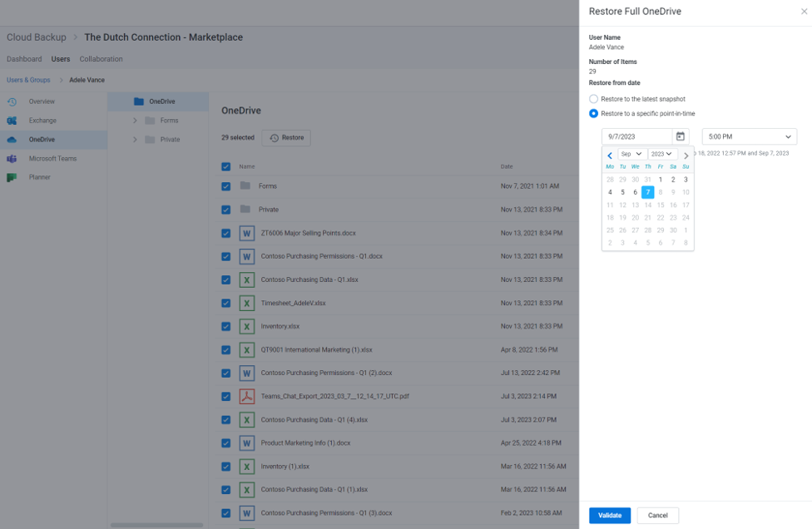Click the Planner sidebar icon
The width and height of the screenshot is (812, 529).
[12, 177]
